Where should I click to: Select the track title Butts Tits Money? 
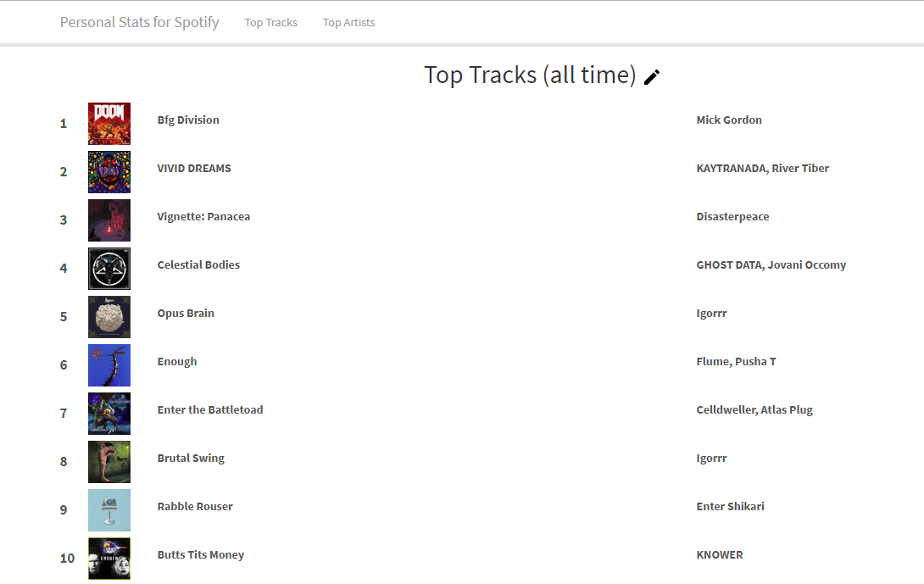(x=200, y=555)
